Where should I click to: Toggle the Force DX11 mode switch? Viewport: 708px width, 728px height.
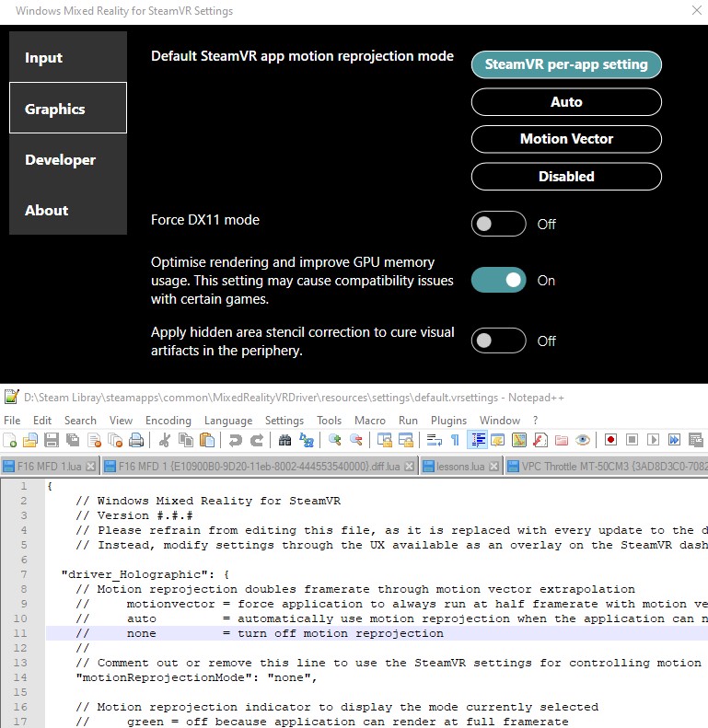point(498,224)
